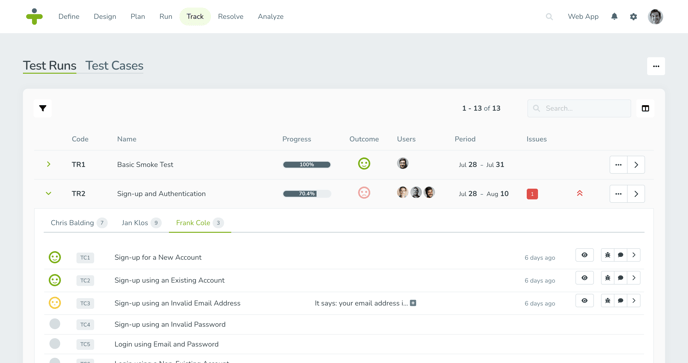This screenshot has height=363, width=688.
Task: Sort by the Name column header
Action: point(126,139)
